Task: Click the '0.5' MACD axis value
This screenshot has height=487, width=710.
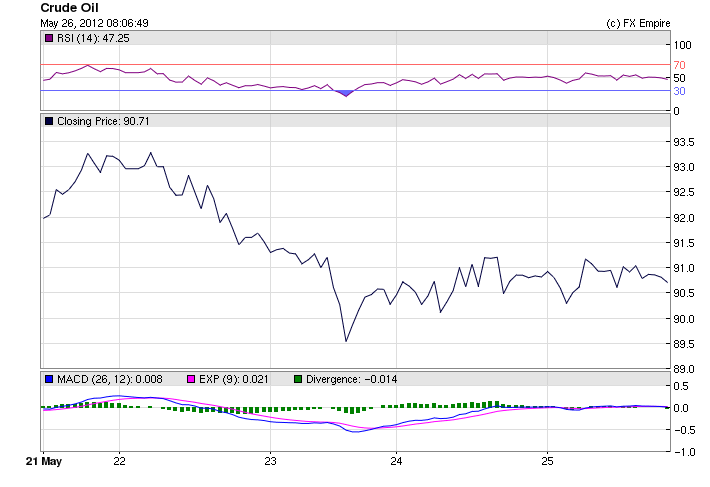Action: pos(681,387)
